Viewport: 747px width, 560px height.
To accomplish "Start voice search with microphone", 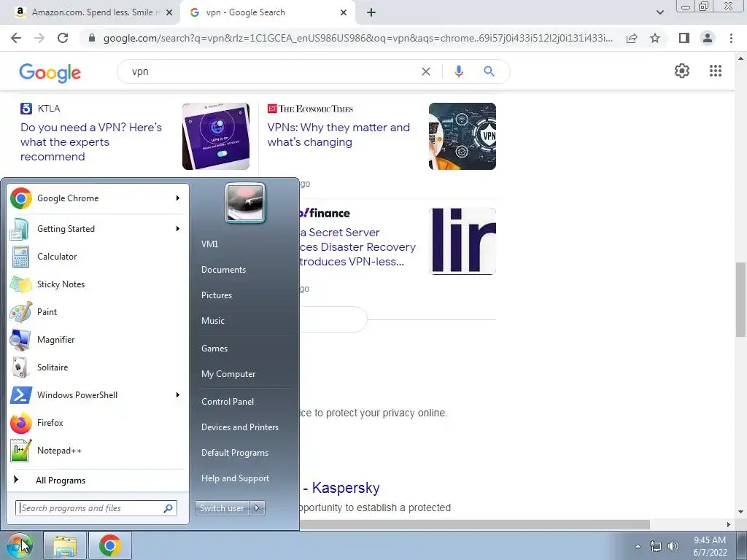I will tap(458, 71).
